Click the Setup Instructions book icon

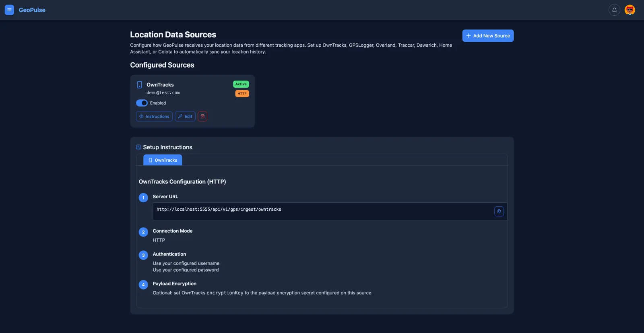(138, 147)
